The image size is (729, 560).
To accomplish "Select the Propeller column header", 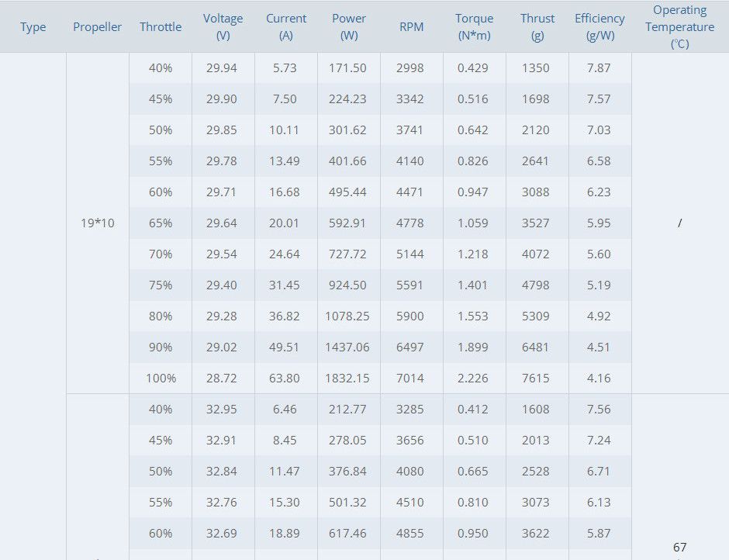I will [x=97, y=27].
